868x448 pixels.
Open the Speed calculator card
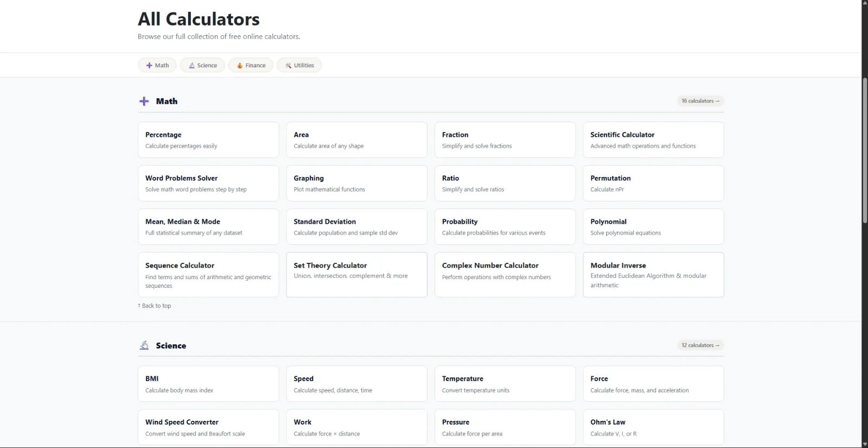[x=357, y=384]
